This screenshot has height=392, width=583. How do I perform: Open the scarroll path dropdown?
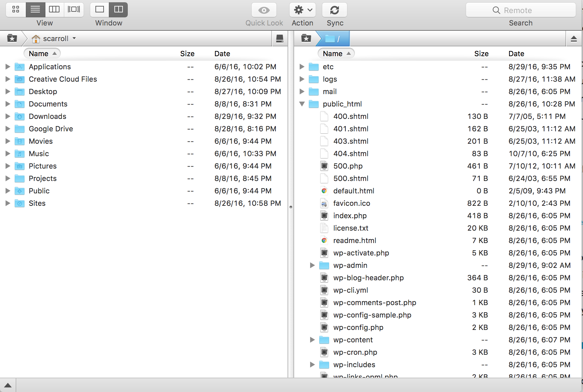[54, 39]
